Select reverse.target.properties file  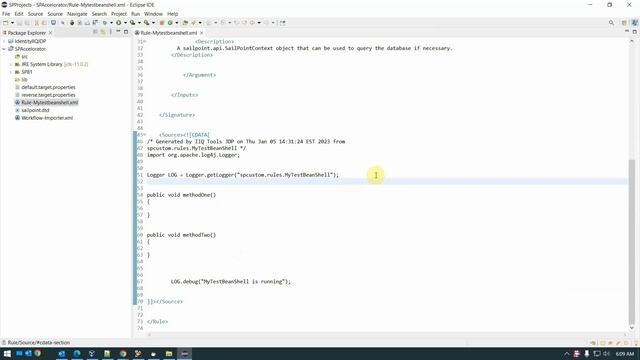(48, 95)
